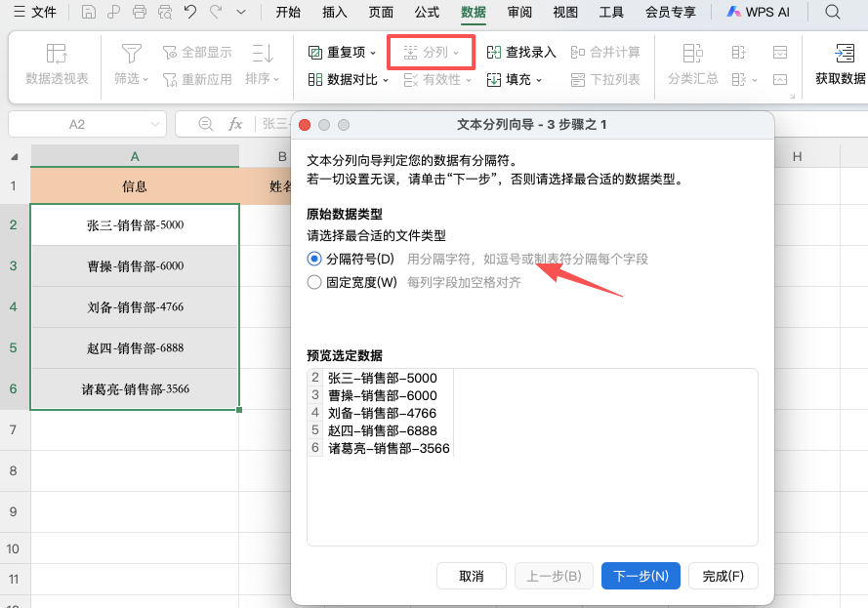Select cell containing 曹操-销售部-6000

pyautogui.click(x=135, y=266)
